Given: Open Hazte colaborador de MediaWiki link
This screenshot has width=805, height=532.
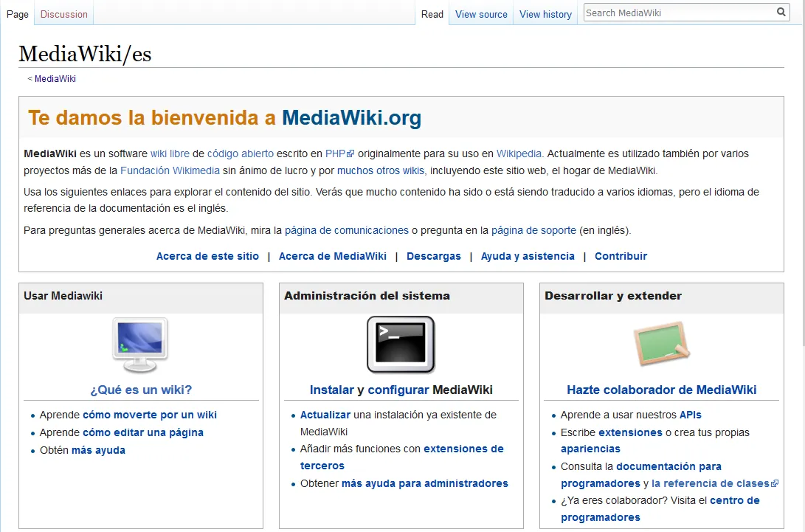Looking at the screenshot, I should (661, 390).
